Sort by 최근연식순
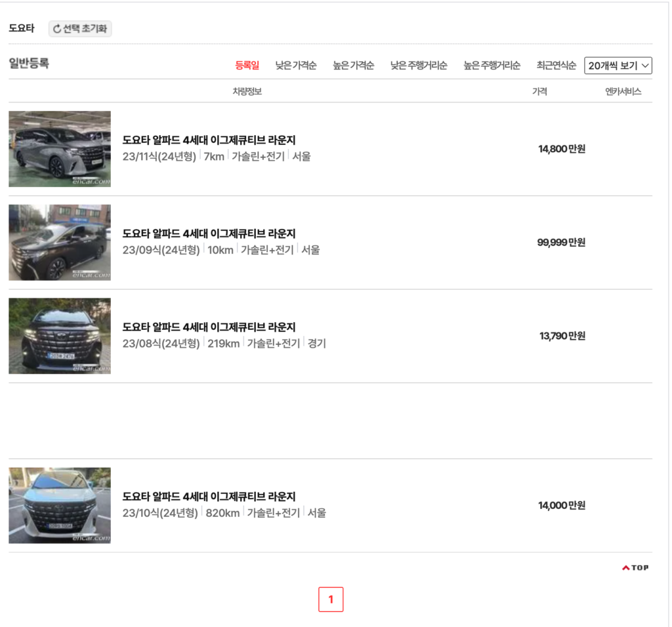 point(555,65)
